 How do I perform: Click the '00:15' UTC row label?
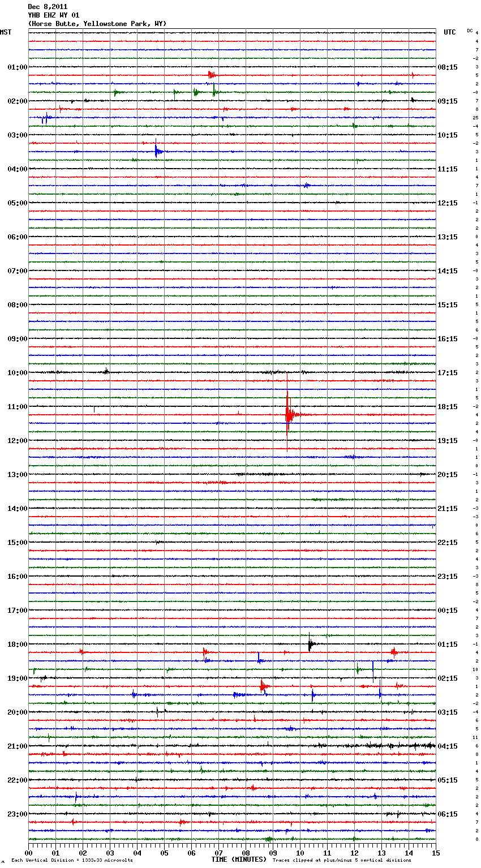[x=448, y=611]
